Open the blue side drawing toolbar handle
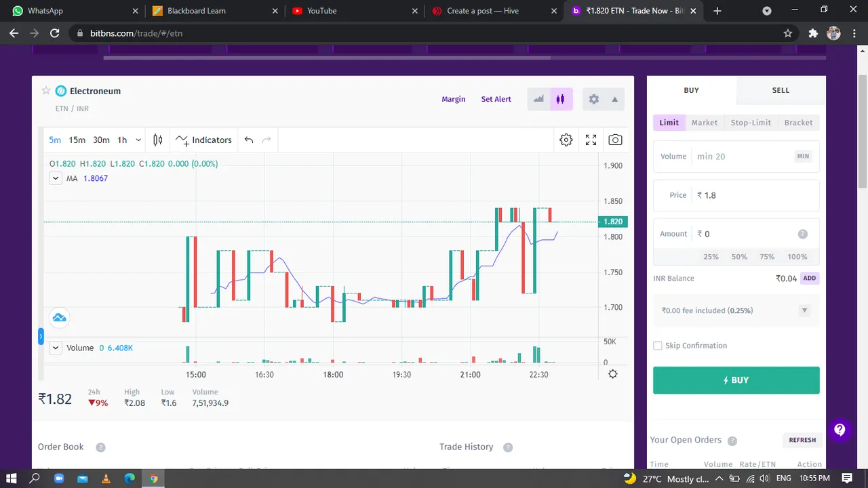The image size is (868, 488). 41,335
